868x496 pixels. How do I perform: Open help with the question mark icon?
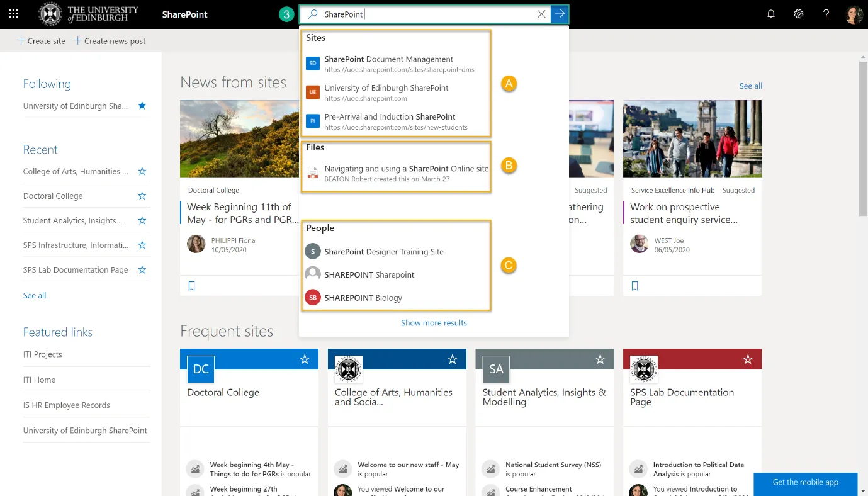click(x=826, y=14)
